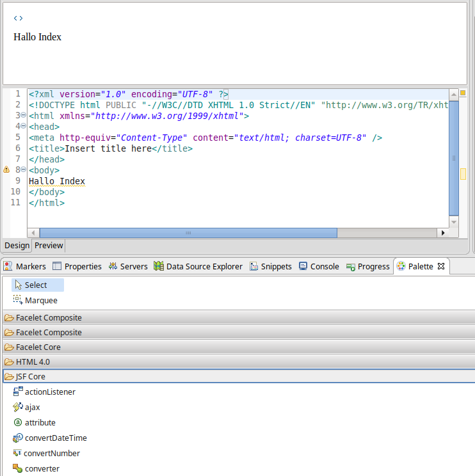Activate the Marquee selection tool
Image resolution: width=475 pixels, height=476 pixels.
[x=40, y=300]
